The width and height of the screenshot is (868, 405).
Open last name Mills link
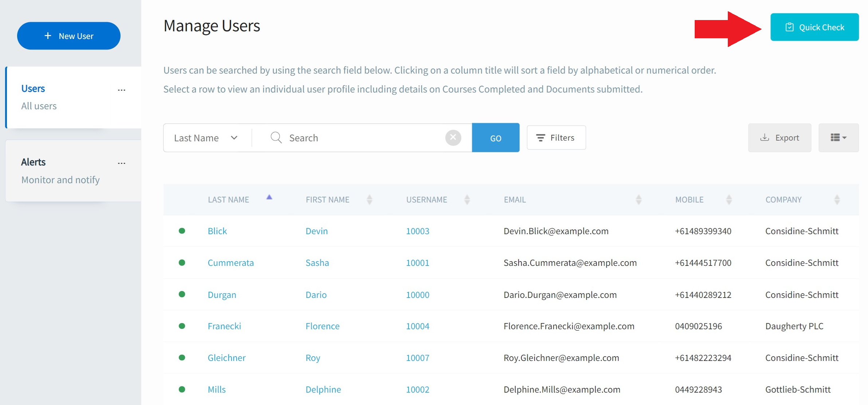(x=217, y=390)
